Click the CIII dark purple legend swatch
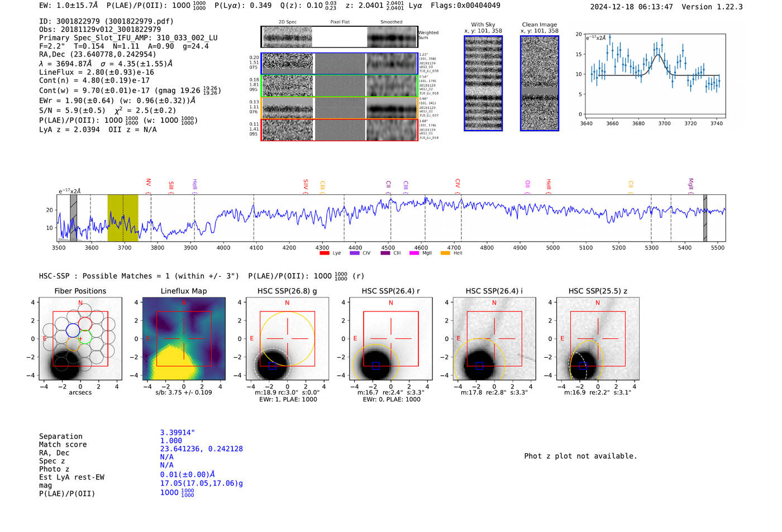This screenshot has width=782, height=532. tap(385, 253)
